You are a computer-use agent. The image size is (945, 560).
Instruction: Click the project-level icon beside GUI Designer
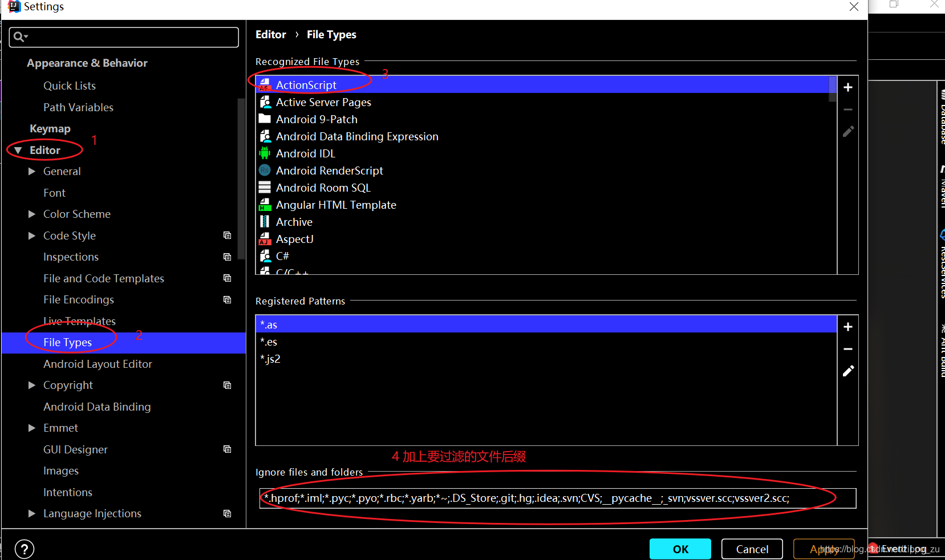pyautogui.click(x=227, y=449)
